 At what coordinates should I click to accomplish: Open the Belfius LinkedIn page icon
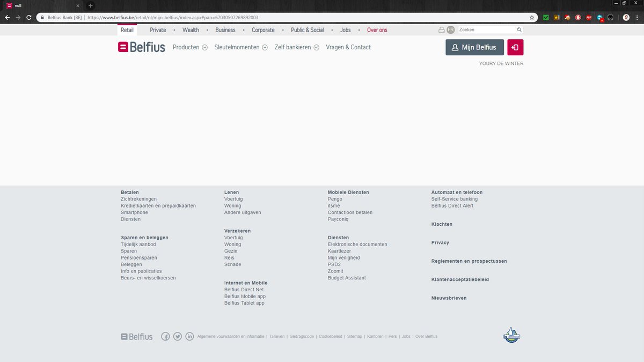[189, 336]
